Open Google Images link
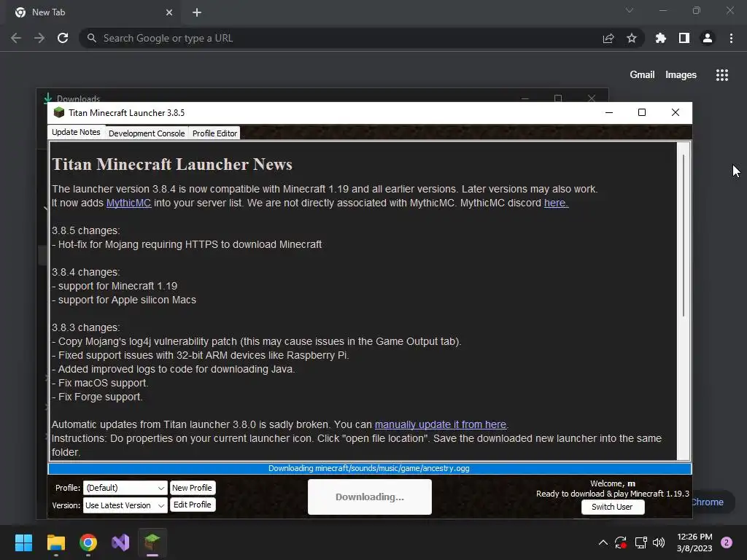 681,75
